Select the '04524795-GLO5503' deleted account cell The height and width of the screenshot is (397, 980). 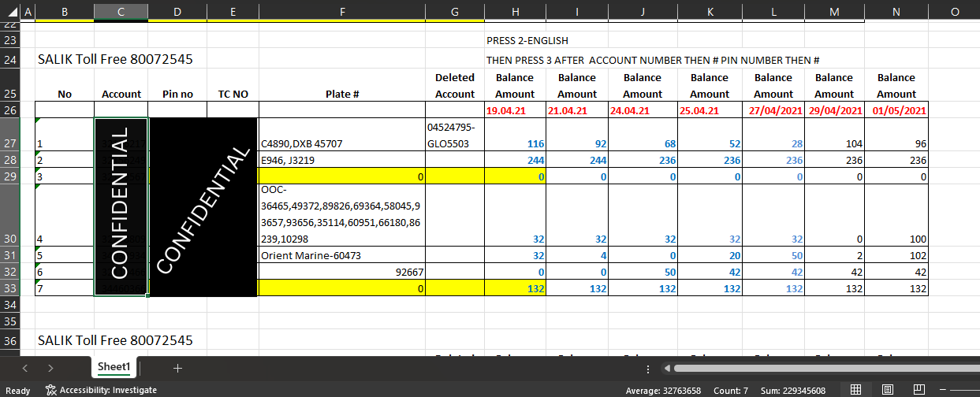pyautogui.click(x=455, y=135)
